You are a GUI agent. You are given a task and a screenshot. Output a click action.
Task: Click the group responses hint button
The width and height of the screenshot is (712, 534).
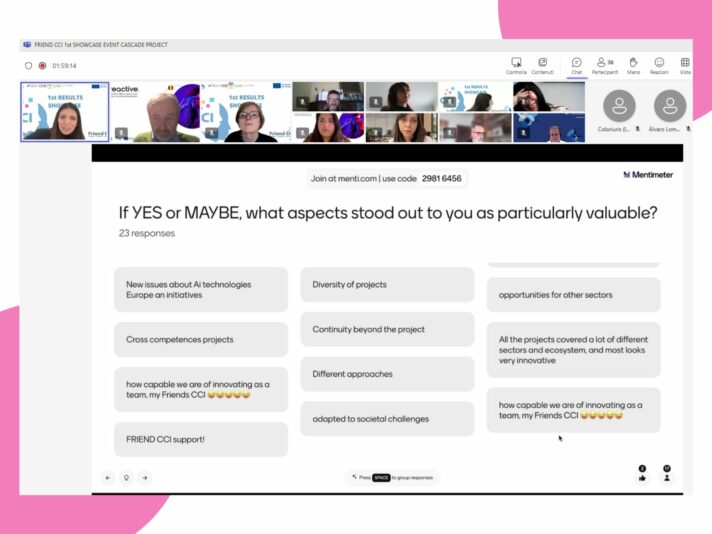pyautogui.click(x=391, y=478)
